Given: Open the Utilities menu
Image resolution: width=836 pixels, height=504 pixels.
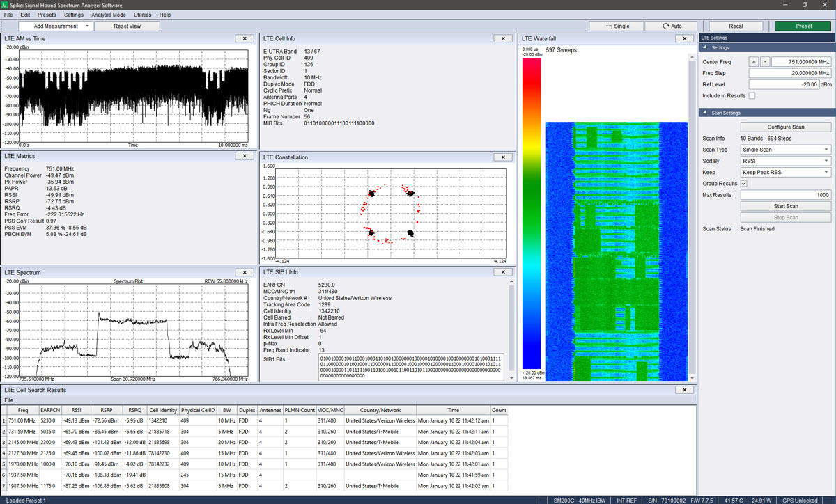Looking at the screenshot, I should tap(141, 15).
